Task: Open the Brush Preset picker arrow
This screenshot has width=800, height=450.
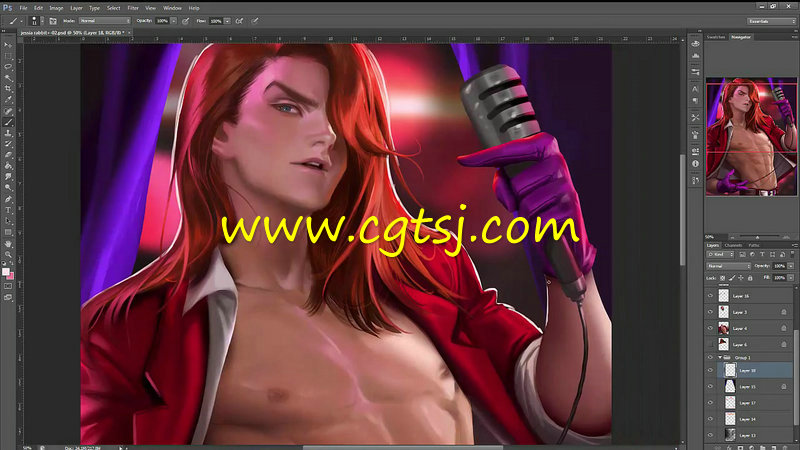Action: point(42,21)
